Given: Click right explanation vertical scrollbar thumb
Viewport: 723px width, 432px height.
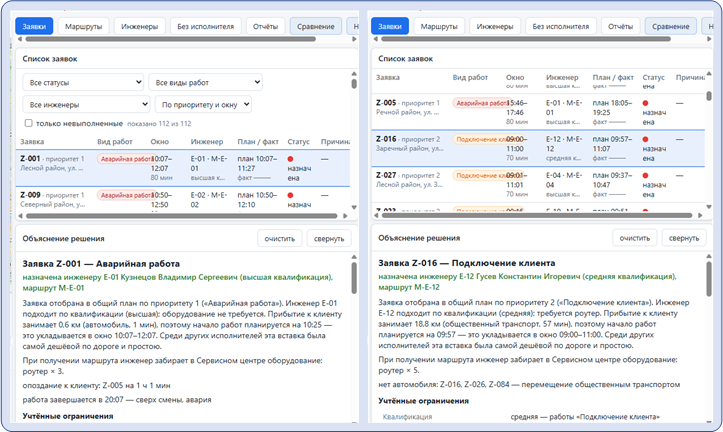Looking at the screenshot, I should click(x=709, y=278).
